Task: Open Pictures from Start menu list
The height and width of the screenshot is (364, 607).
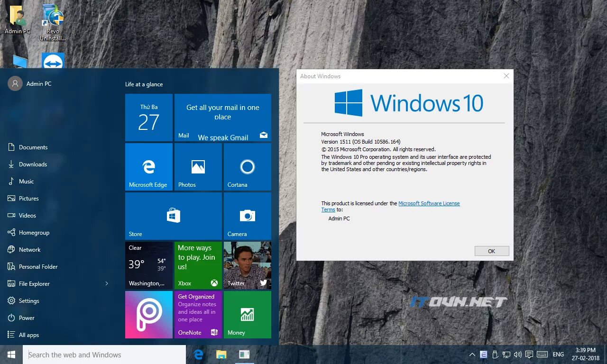Action: [x=23, y=199]
